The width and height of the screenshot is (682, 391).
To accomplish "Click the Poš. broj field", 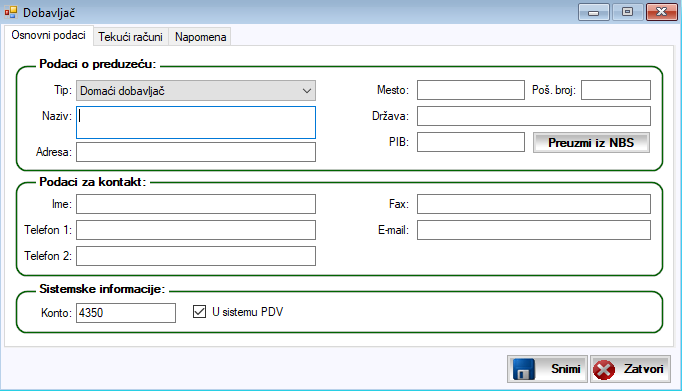I will (x=616, y=90).
